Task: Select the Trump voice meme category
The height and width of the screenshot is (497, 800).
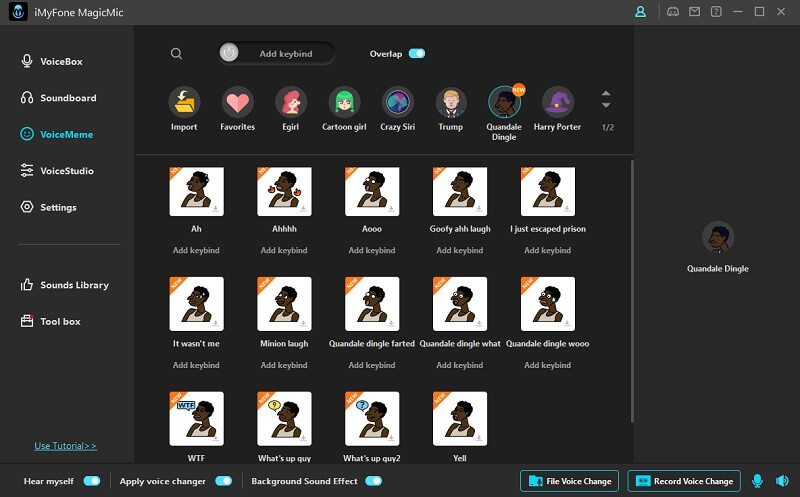Action: (451, 102)
